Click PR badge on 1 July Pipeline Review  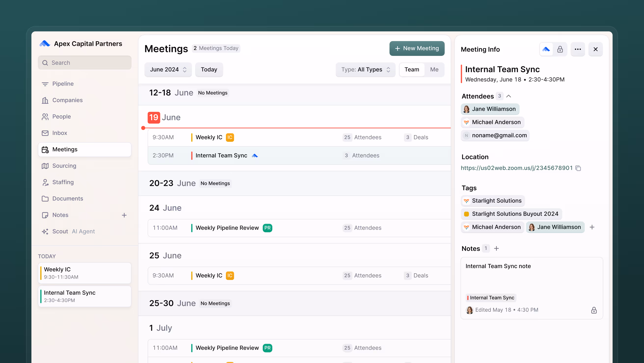[267, 348]
